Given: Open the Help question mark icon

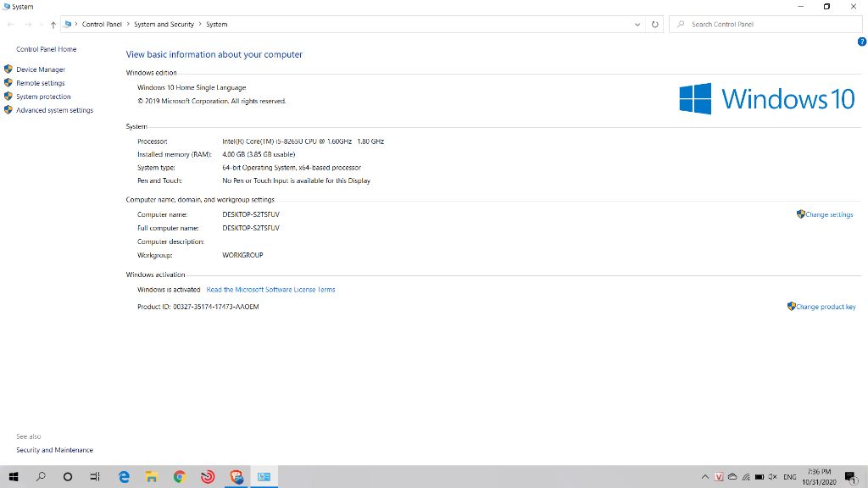Looking at the screenshot, I should tap(862, 42).
